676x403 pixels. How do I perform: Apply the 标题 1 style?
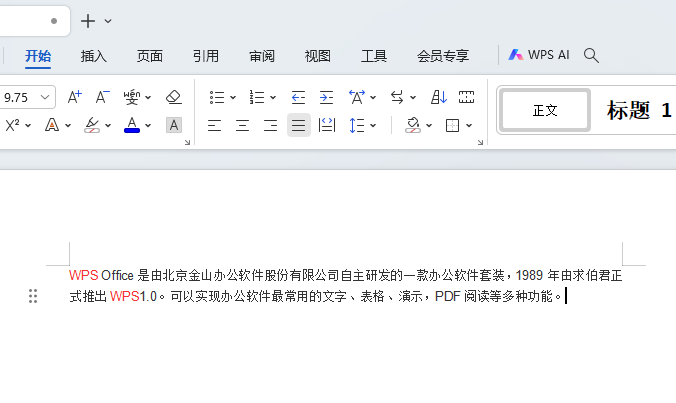click(x=639, y=111)
